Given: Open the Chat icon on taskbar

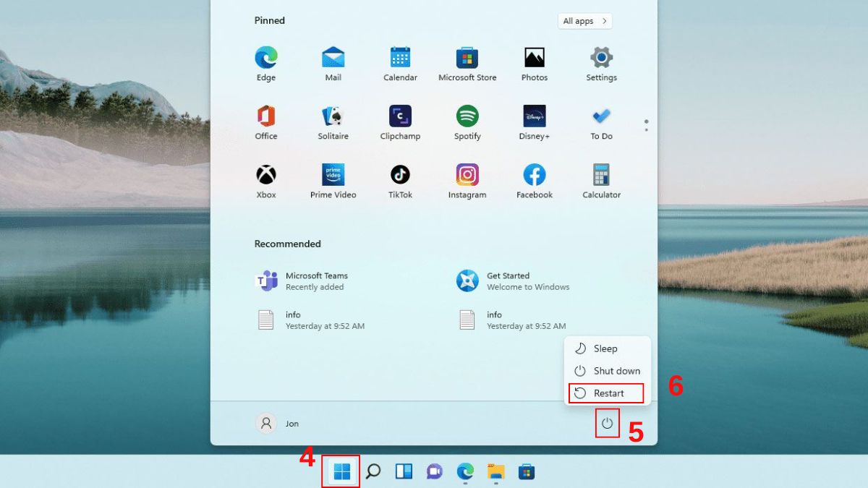Looking at the screenshot, I should click(x=434, y=472).
